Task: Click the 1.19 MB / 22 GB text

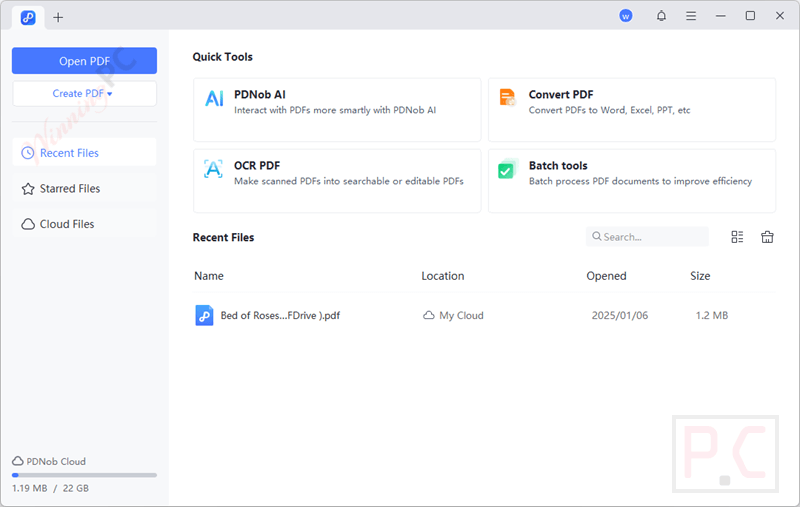Action: pos(51,489)
